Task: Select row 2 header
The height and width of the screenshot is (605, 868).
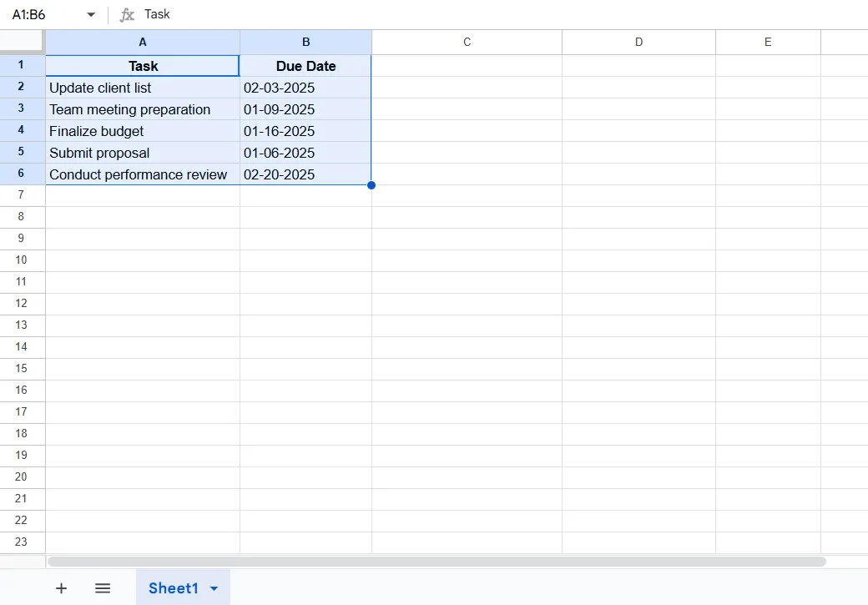Action: pyautogui.click(x=22, y=87)
